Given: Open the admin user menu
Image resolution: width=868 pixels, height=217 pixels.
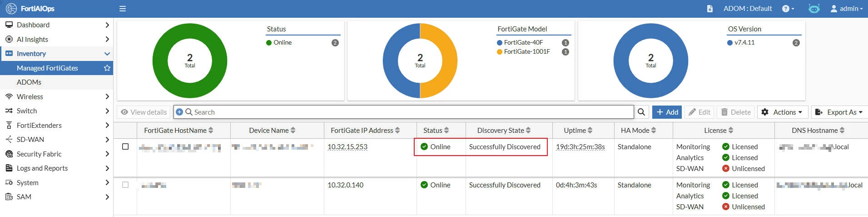Looking at the screenshot, I should tap(847, 9).
